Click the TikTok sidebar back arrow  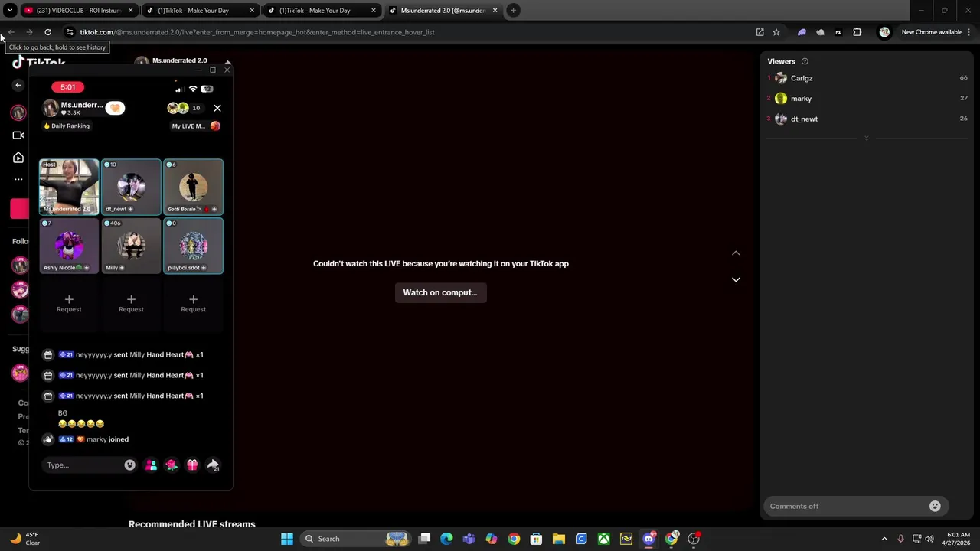click(x=18, y=86)
